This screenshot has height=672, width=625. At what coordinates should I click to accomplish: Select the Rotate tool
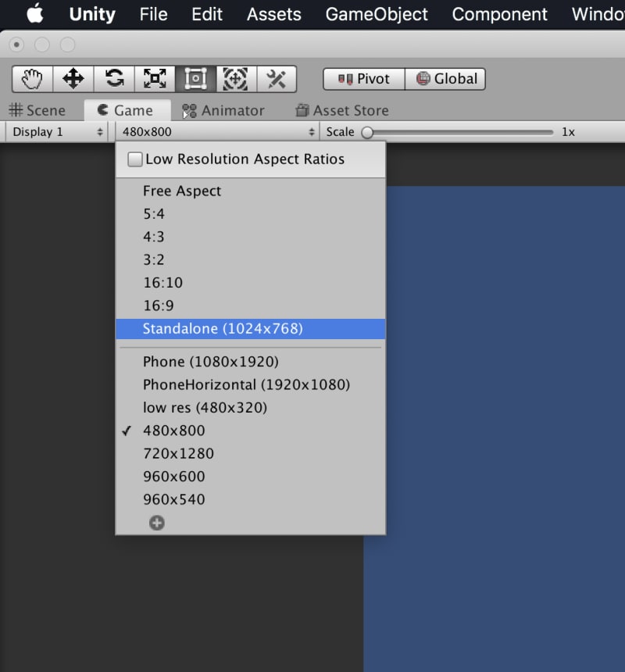pyautogui.click(x=114, y=79)
